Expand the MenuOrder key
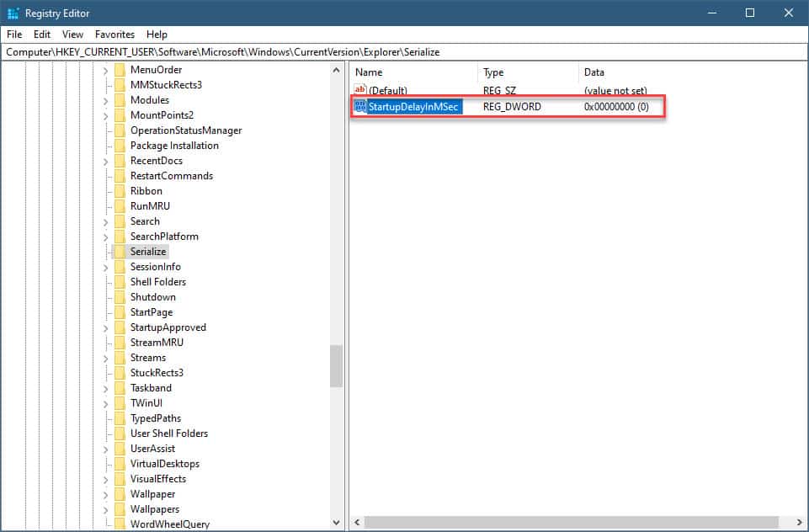The image size is (809, 532). point(105,70)
